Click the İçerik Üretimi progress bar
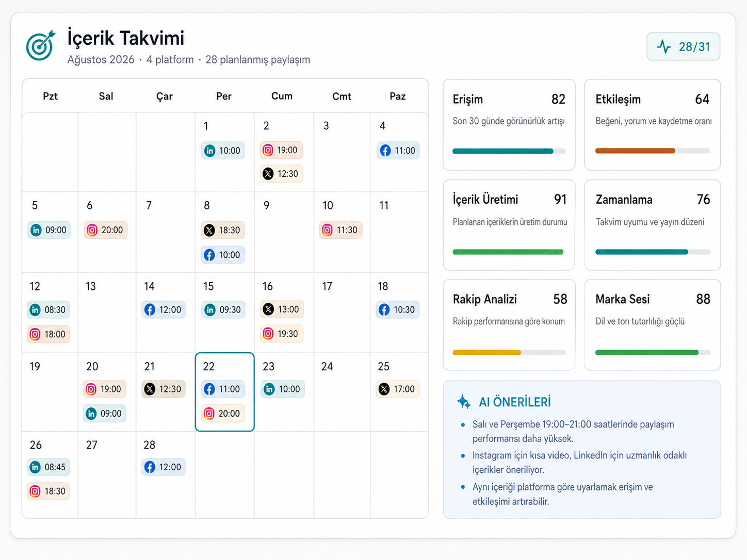747x560 pixels. click(509, 252)
